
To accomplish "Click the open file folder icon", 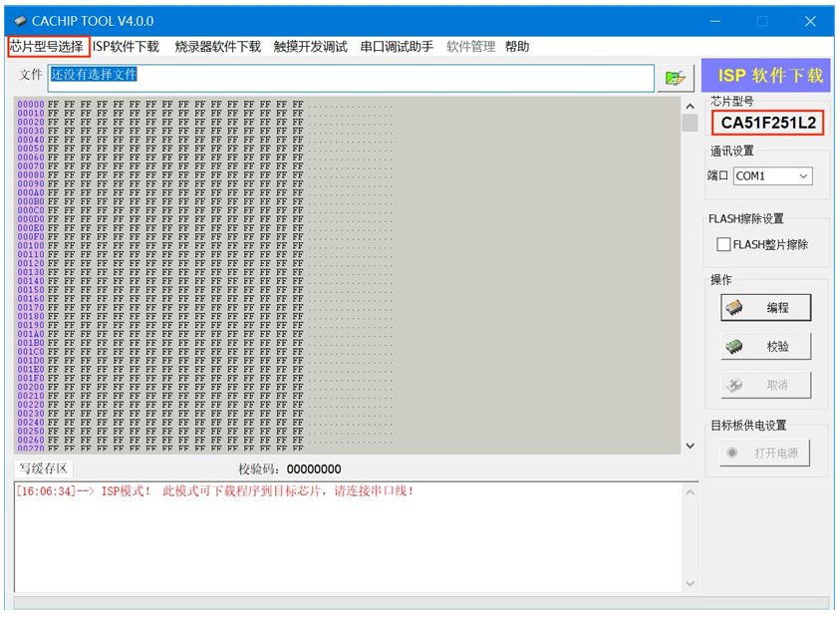I will [676, 79].
